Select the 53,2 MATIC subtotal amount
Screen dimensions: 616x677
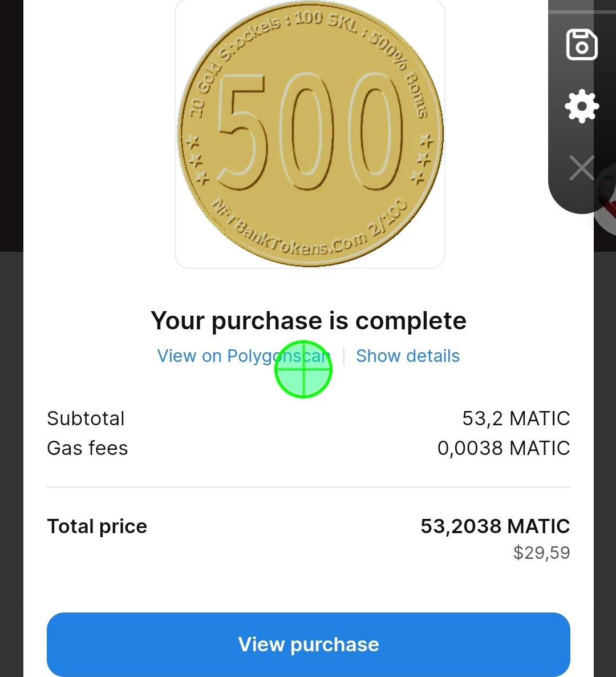pyautogui.click(x=516, y=418)
